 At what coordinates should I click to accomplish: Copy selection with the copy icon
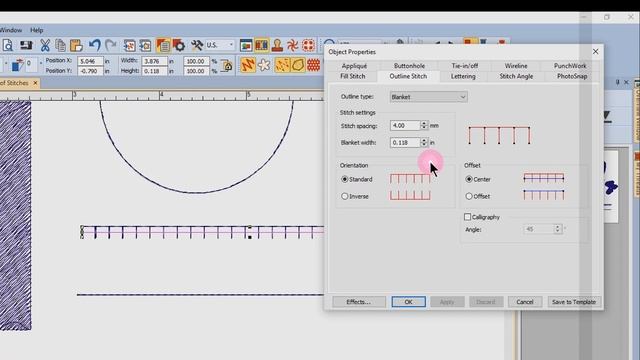pyautogui.click(x=60, y=45)
